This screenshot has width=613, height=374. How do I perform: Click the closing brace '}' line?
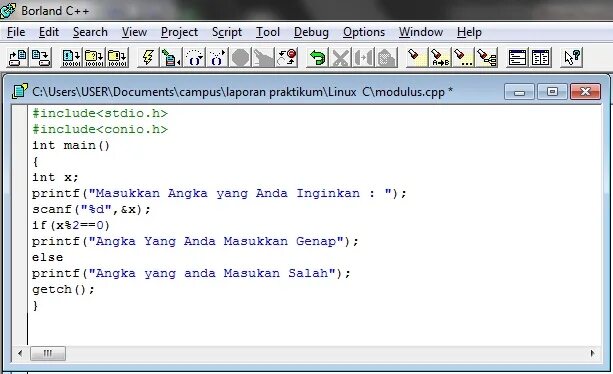click(36, 306)
